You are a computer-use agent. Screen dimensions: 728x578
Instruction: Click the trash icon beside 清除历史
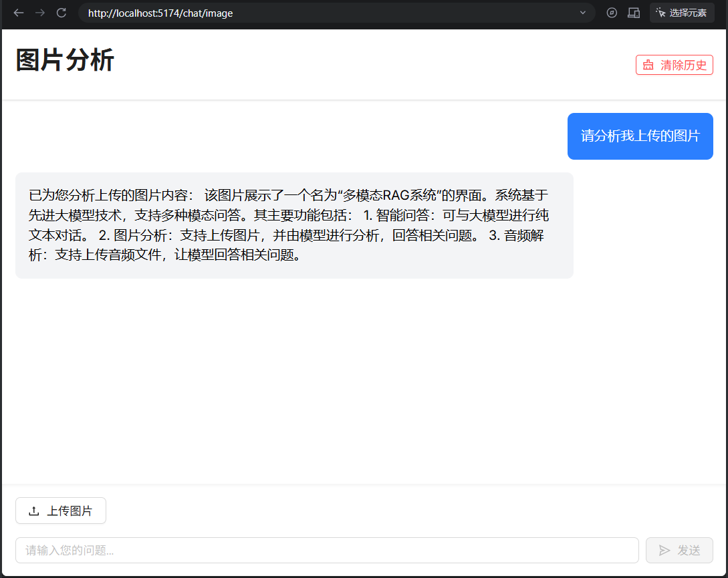tap(648, 64)
